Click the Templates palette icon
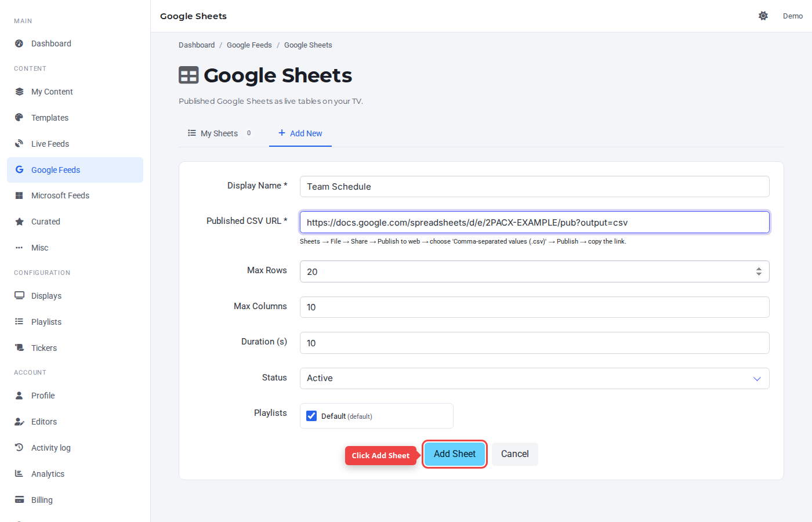This screenshot has width=812, height=522. (19, 118)
